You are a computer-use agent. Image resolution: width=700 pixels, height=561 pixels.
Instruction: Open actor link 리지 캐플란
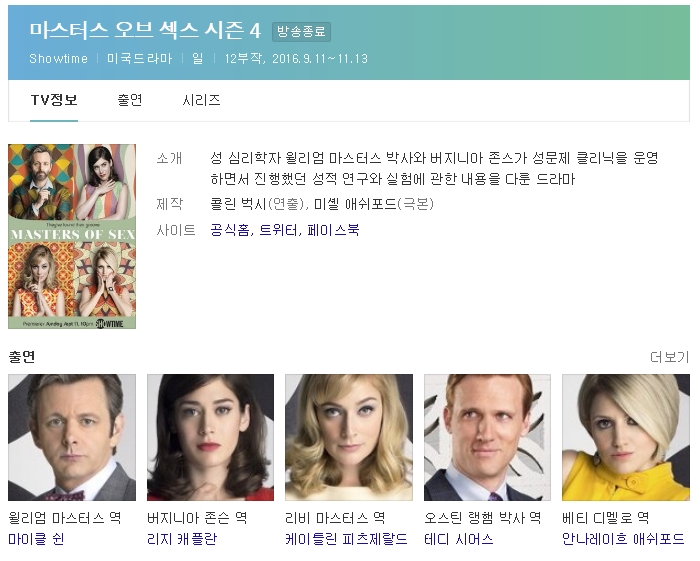pos(182,539)
